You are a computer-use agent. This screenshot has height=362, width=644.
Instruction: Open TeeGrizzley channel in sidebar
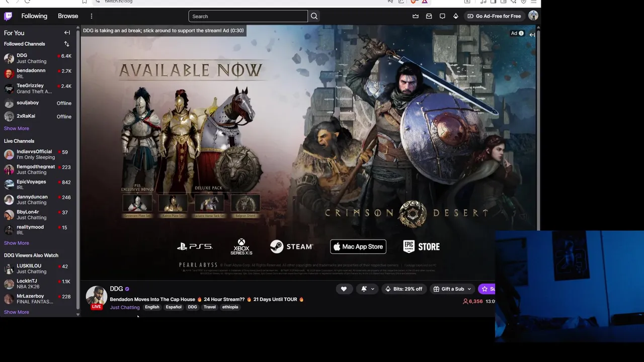(x=38, y=88)
